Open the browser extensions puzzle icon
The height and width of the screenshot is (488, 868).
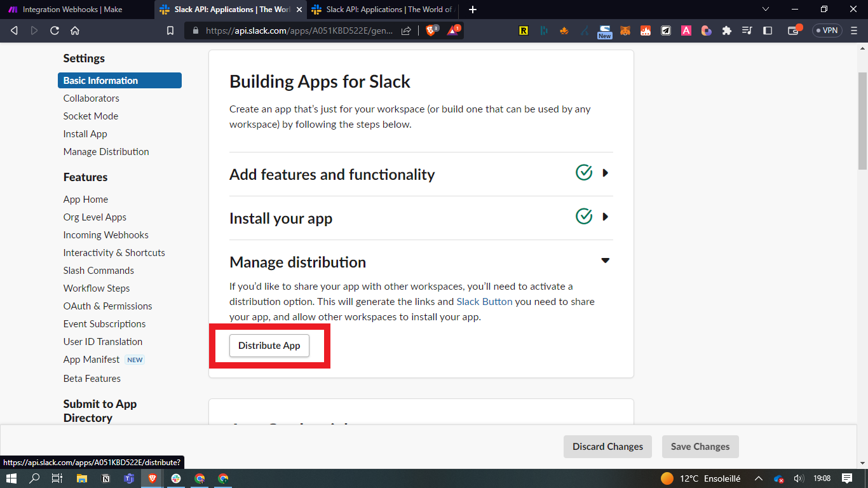tap(727, 30)
